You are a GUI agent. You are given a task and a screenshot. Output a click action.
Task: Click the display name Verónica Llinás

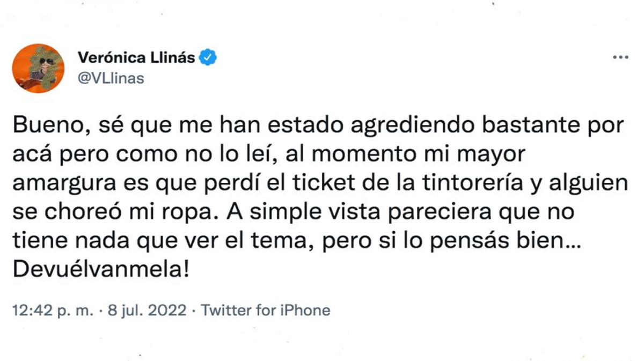pos(136,58)
